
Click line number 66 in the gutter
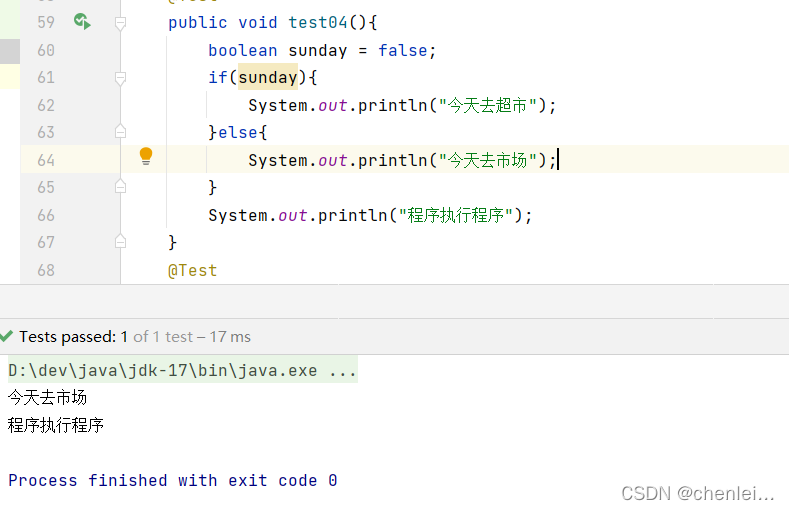(x=46, y=215)
